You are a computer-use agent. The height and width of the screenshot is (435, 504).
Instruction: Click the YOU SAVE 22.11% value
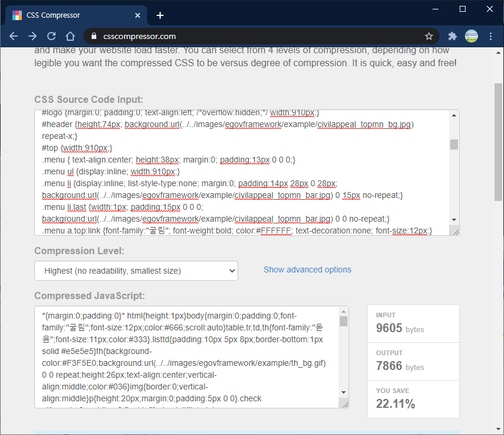click(x=395, y=404)
